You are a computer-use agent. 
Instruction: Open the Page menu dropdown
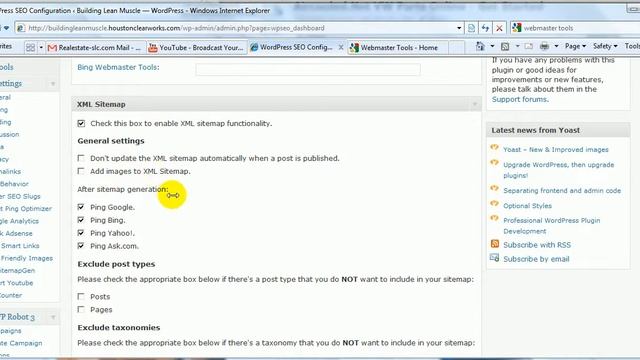pos(576,47)
